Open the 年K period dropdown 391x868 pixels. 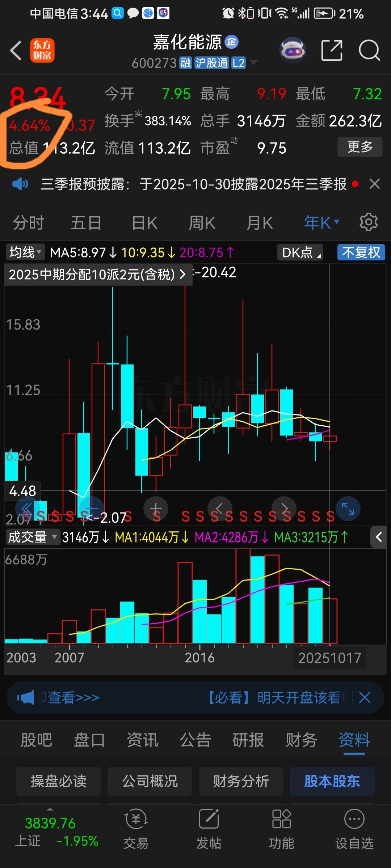321,222
